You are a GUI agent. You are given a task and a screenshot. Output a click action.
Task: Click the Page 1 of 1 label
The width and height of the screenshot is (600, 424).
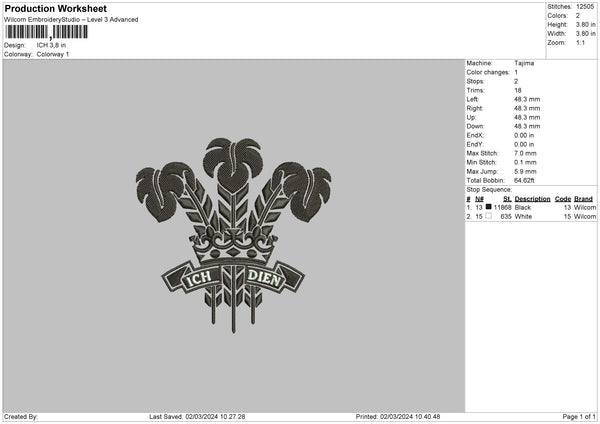579,417
